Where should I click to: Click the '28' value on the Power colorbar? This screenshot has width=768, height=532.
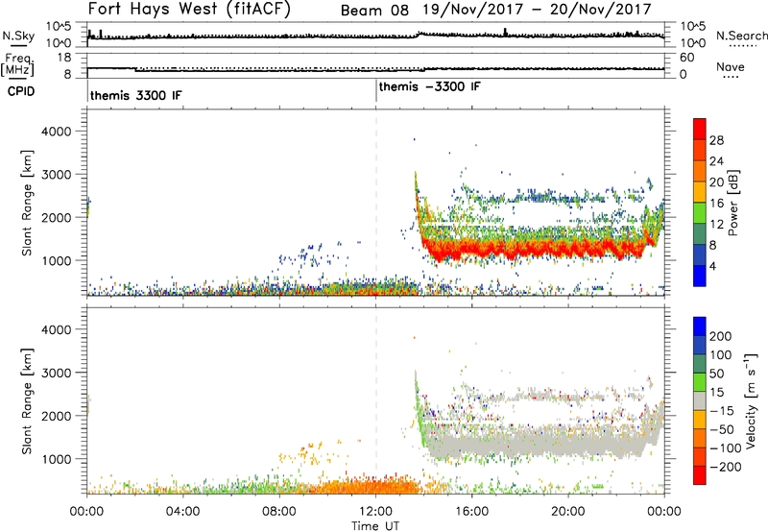click(x=716, y=140)
